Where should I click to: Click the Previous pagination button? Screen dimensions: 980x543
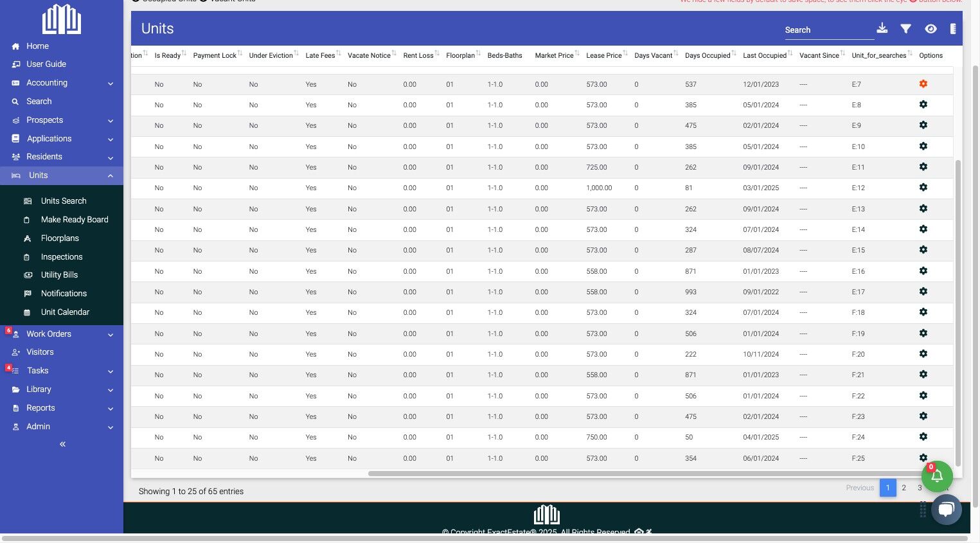point(860,488)
